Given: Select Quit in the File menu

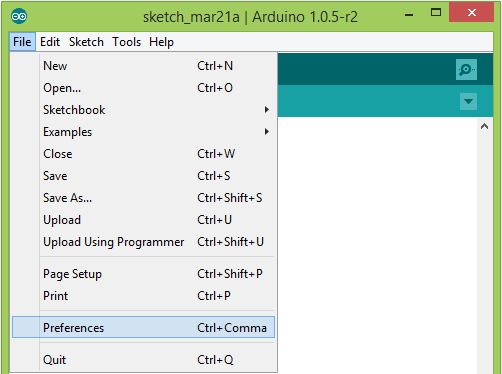Looking at the screenshot, I should pos(143,360).
